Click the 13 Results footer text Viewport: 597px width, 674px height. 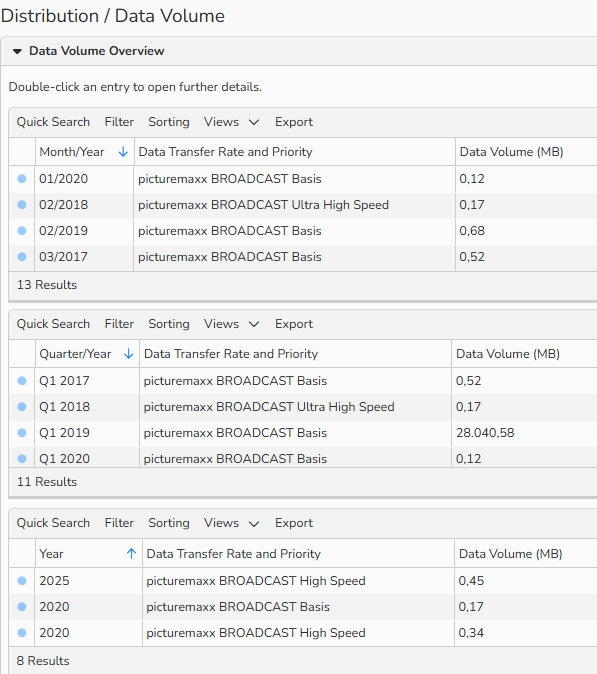pos(47,285)
